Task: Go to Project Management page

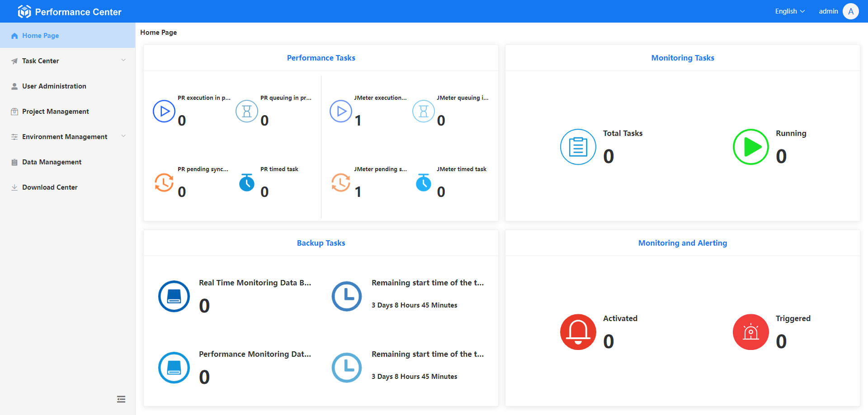Action: point(56,112)
